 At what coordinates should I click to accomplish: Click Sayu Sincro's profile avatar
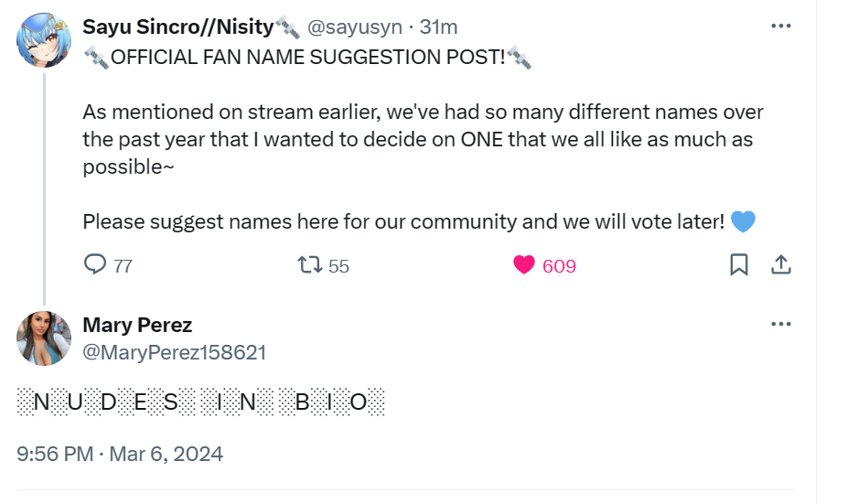pyautogui.click(x=43, y=40)
